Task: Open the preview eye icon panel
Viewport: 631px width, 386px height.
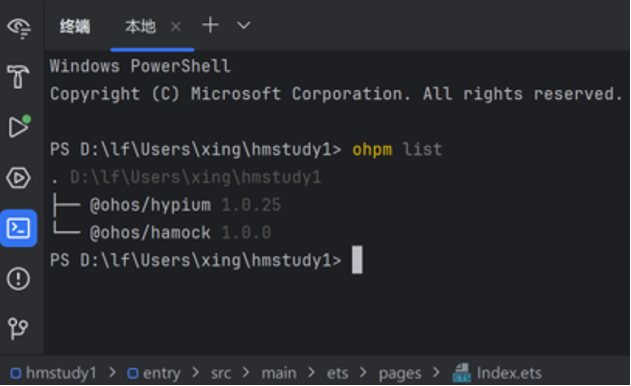Action: (x=19, y=27)
